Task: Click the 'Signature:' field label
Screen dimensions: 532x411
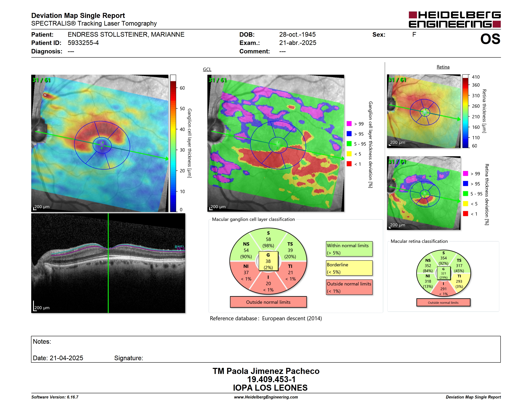Action: click(129, 358)
